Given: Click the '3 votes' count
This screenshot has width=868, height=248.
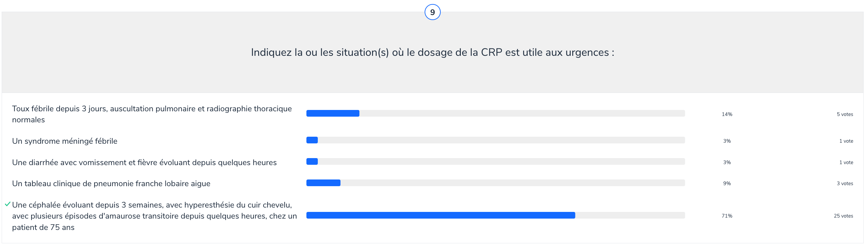Looking at the screenshot, I should 845,184.
